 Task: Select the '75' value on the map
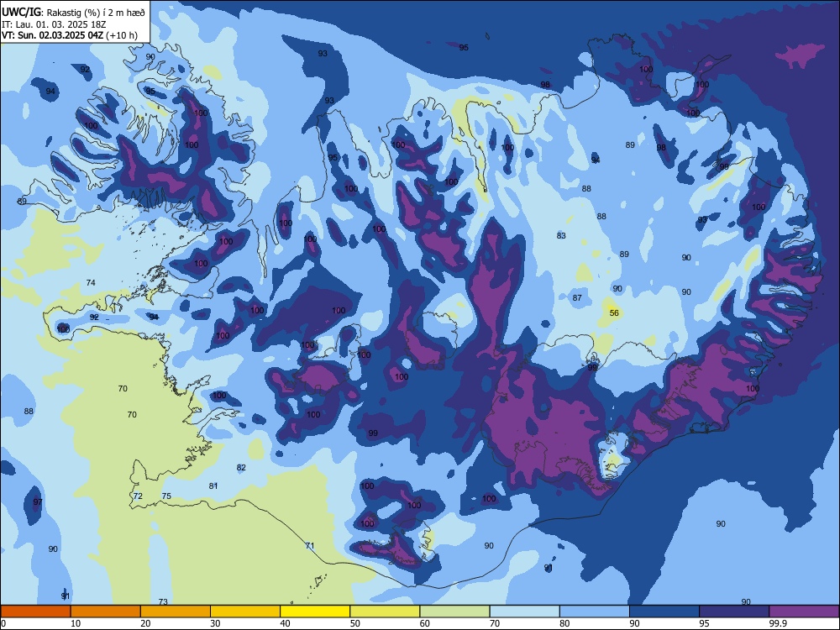coord(166,496)
